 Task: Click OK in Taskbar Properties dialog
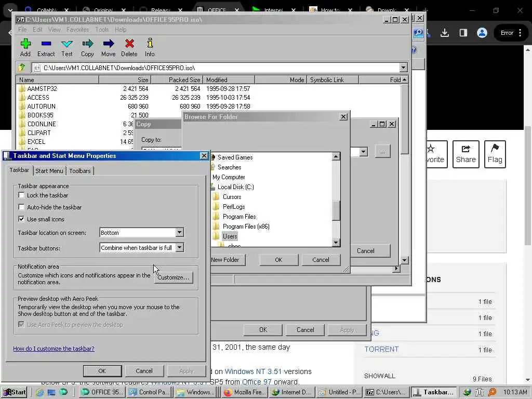[102, 371]
